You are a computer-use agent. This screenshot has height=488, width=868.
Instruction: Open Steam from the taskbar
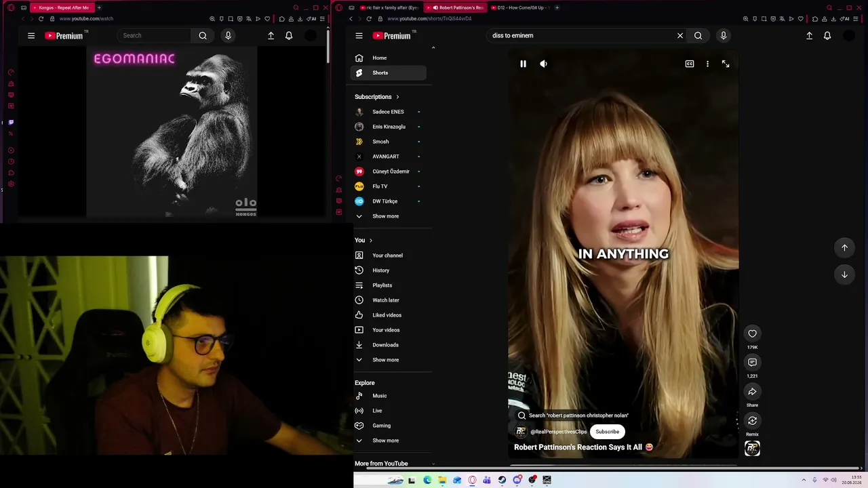tap(502, 481)
